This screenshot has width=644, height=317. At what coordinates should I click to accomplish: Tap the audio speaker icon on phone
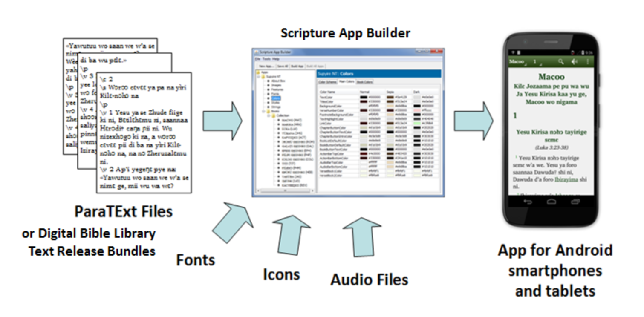(x=574, y=62)
